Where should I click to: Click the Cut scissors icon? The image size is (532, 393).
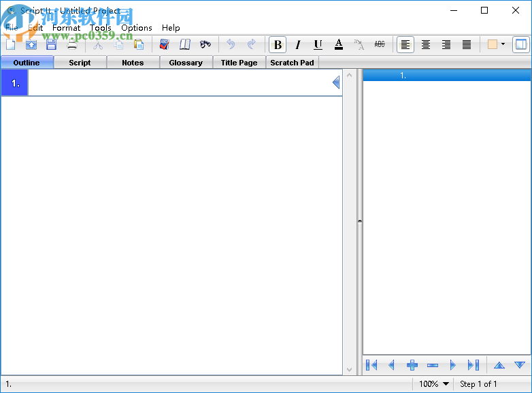tap(98, 44)
